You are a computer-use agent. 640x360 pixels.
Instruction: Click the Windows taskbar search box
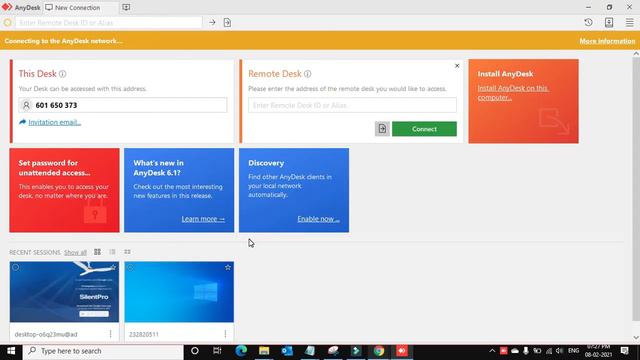[x=103, y=351]
